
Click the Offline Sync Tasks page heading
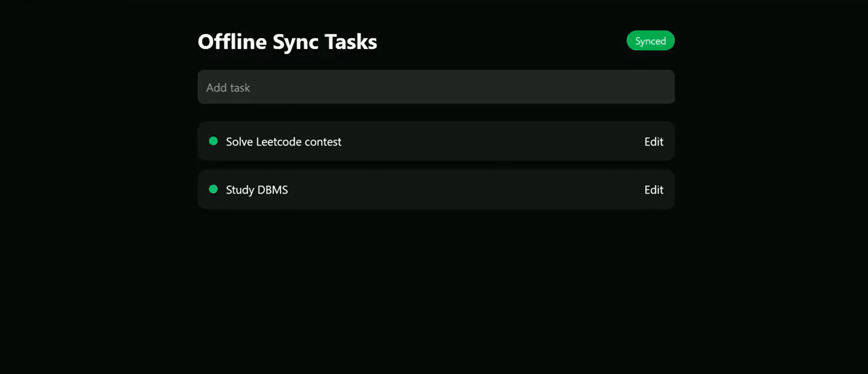coord(287,42)
